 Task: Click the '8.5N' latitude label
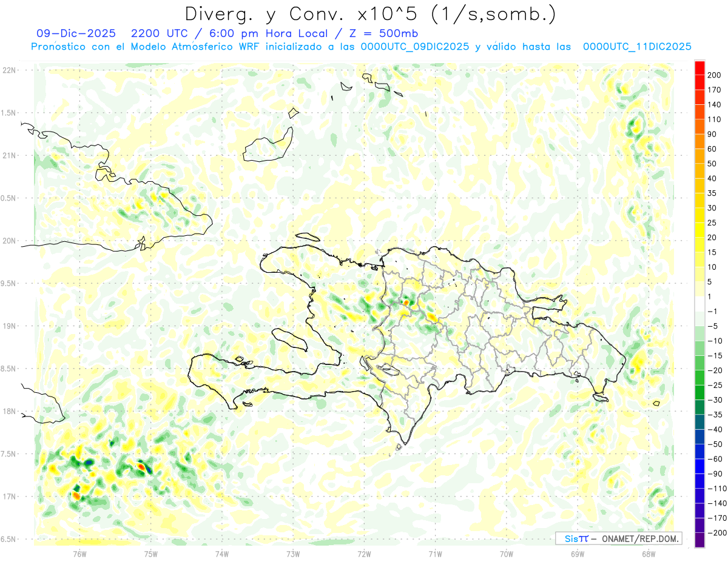click(x=9, y=369)
